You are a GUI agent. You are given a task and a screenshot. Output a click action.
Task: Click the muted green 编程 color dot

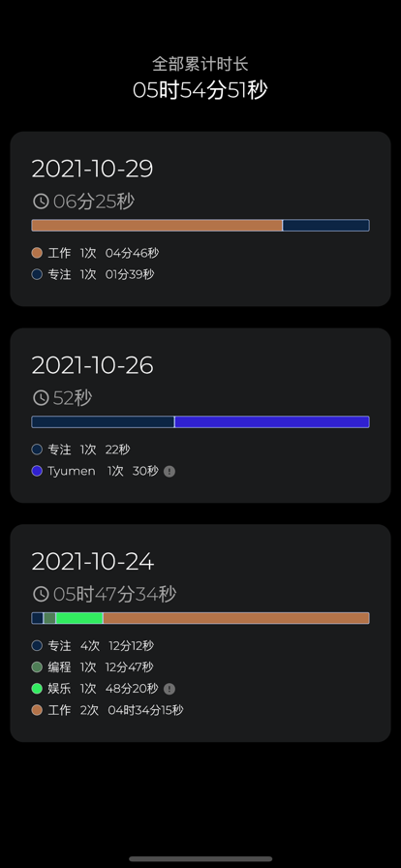point(37,667)
